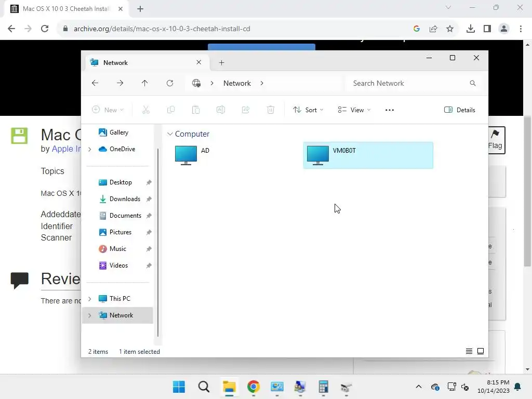Select Mac OS X Cheetah Chrome tab

point(66,9)
